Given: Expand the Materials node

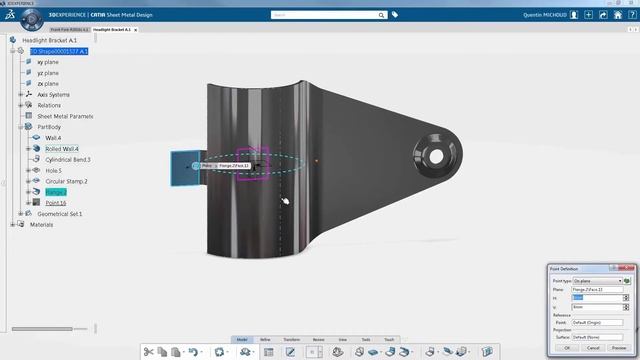Looking at the screenshot, I should [x=13, y=224].
